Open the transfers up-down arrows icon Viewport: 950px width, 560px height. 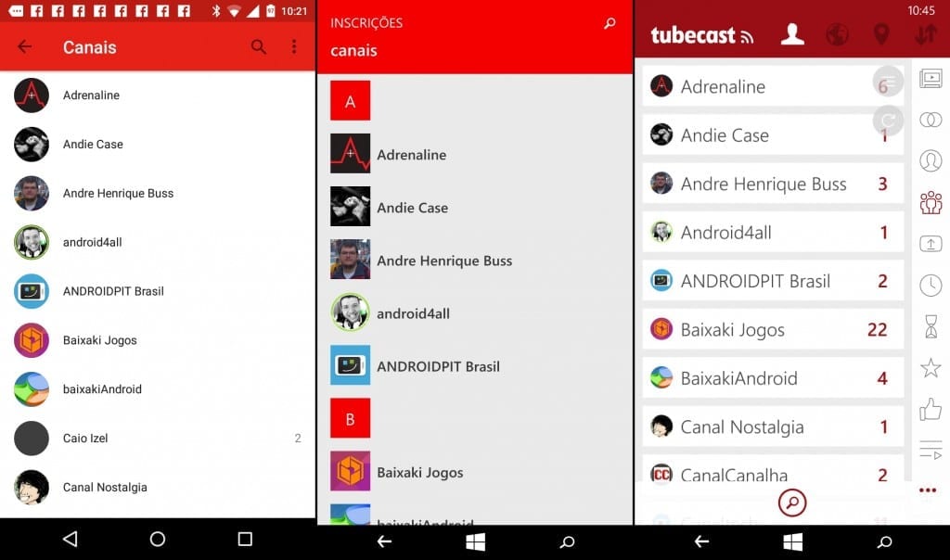click(926, 35)
